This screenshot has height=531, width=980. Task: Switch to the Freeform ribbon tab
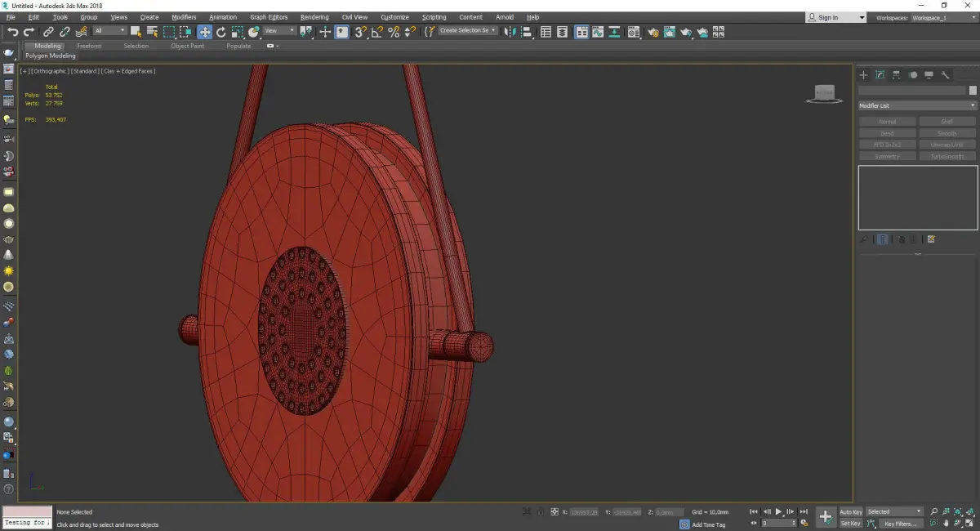[x=89, y=46]
